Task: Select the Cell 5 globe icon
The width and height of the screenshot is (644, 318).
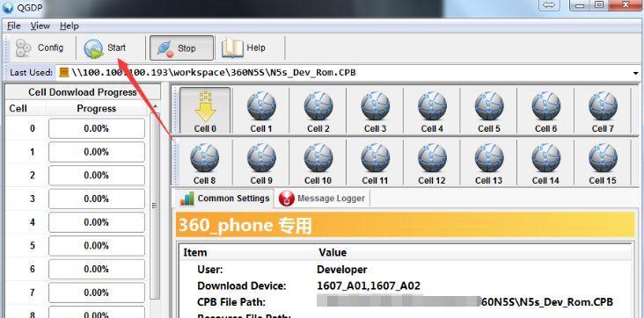Action: pos(489,106)
